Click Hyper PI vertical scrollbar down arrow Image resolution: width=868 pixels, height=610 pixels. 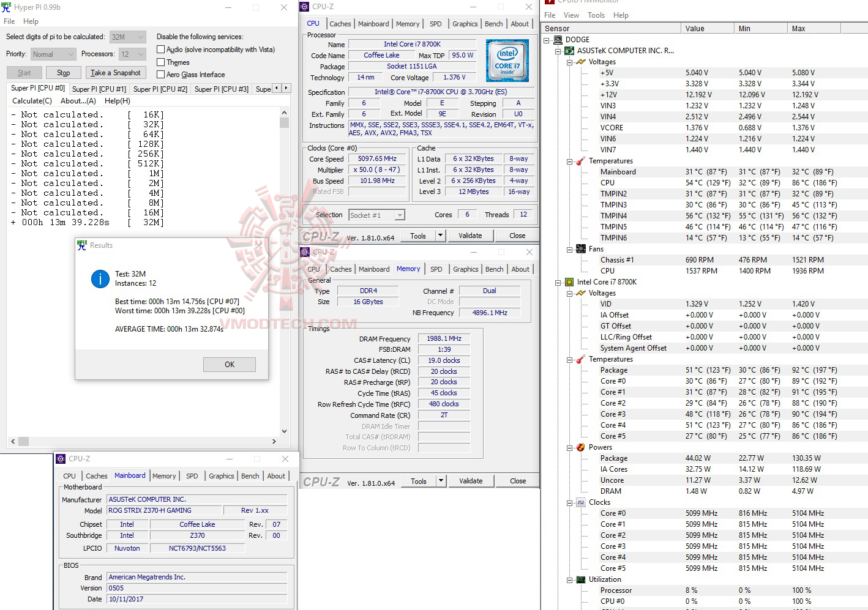(284, 431)
